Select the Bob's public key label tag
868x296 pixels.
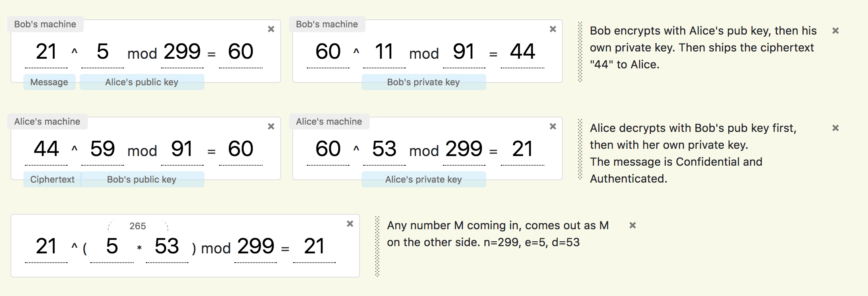[x=142, y=179]
